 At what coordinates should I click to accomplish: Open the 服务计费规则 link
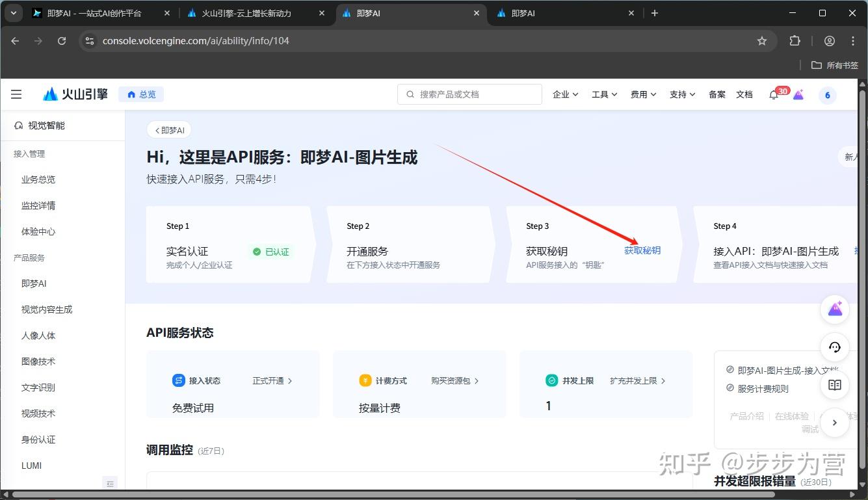pos(763,389)
